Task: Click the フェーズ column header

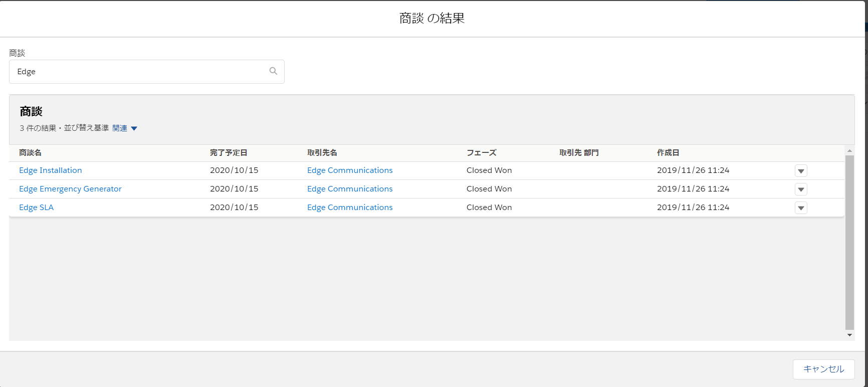Action: [481, 153]
